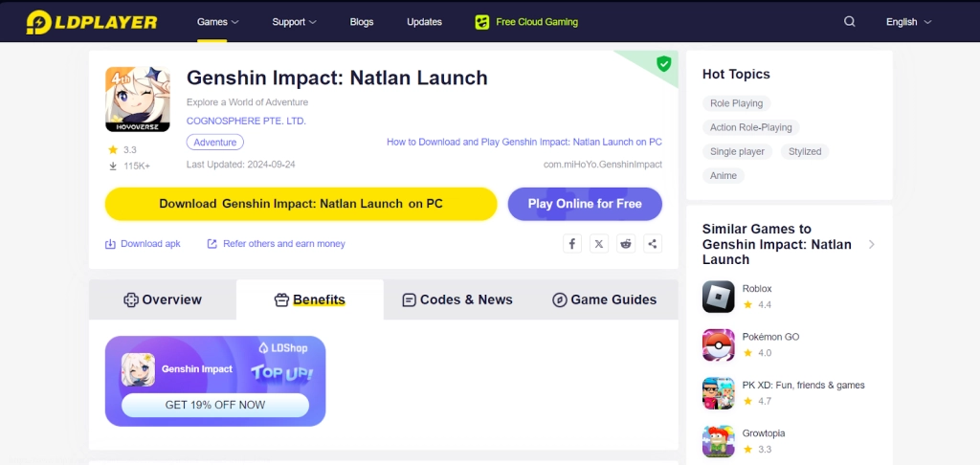Click Genshin Impact: Natlan Launch title
980x465 pixels.
(337, 78)
